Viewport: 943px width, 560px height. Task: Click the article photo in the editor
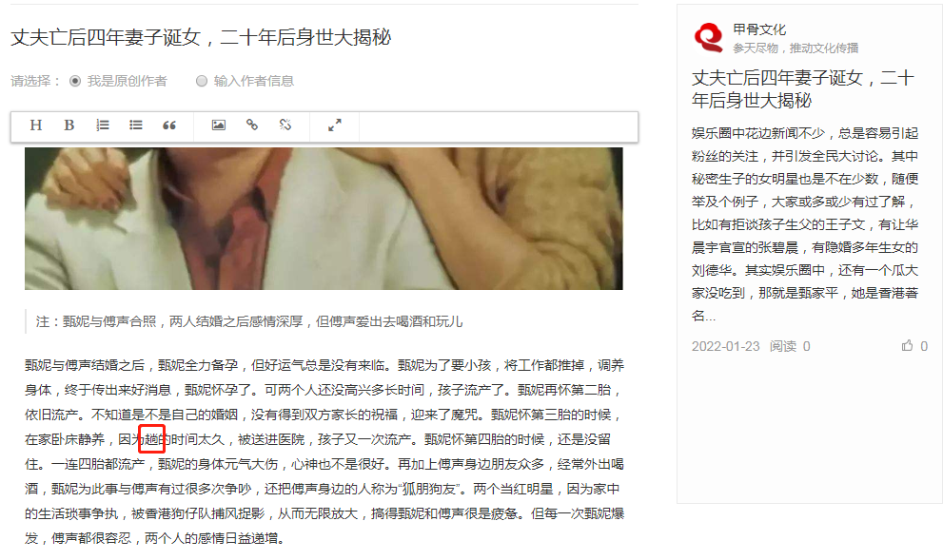pyautogui.click(x=324, y=219)
